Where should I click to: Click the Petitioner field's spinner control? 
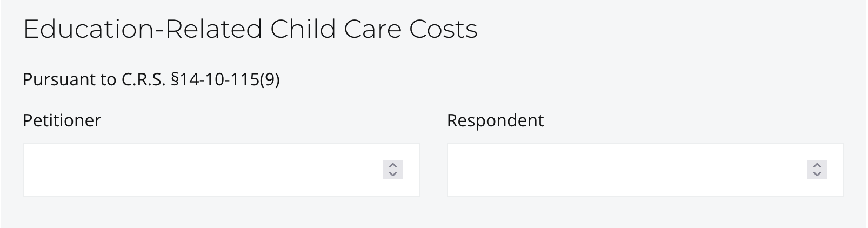[393, 170]
